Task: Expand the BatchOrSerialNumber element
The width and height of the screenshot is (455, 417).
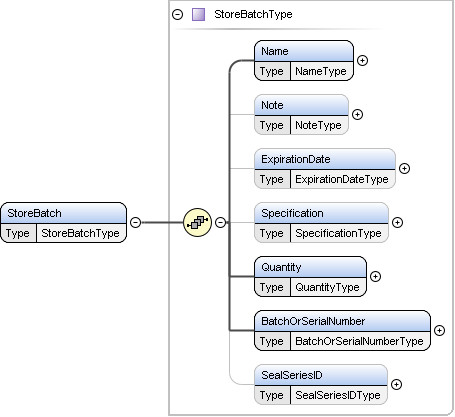Action: [x=439, y=330]
